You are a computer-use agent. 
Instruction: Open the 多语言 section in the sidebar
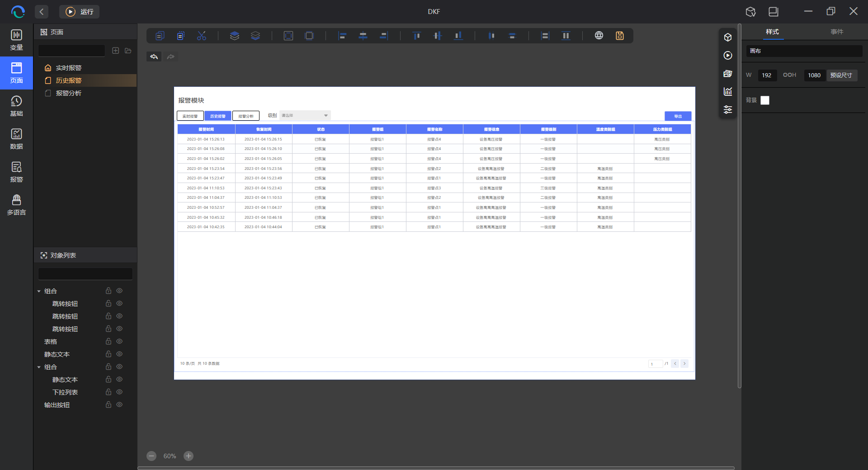click(16, 205)
